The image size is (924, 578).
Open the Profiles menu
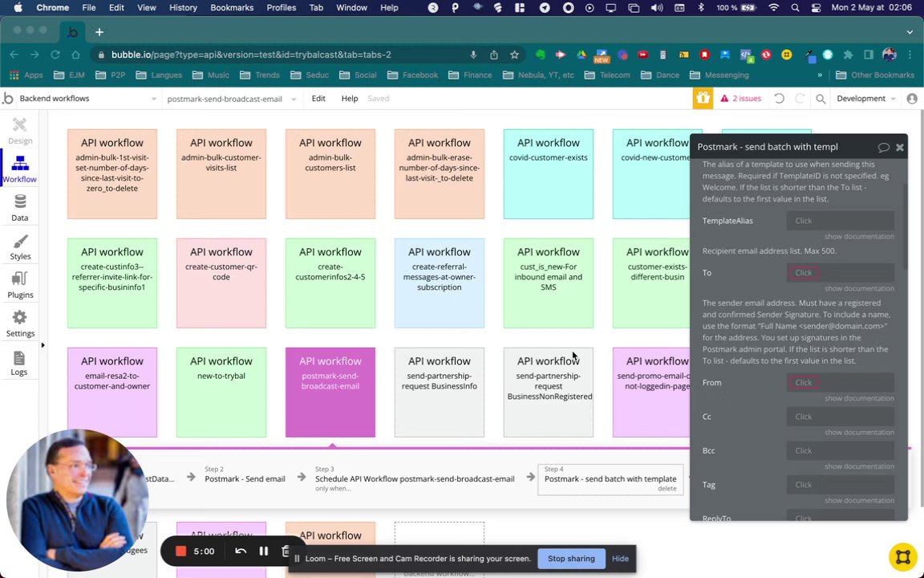(281, 8)
